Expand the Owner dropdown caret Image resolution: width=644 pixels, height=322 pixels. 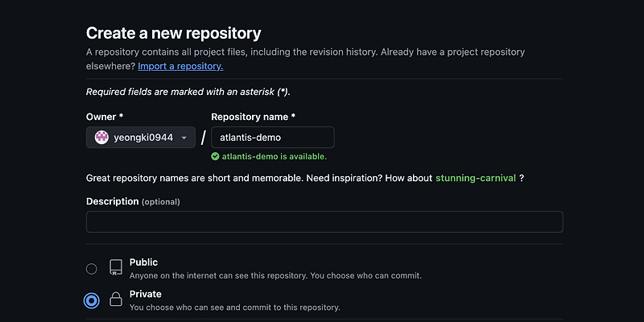tap(184, 138)
